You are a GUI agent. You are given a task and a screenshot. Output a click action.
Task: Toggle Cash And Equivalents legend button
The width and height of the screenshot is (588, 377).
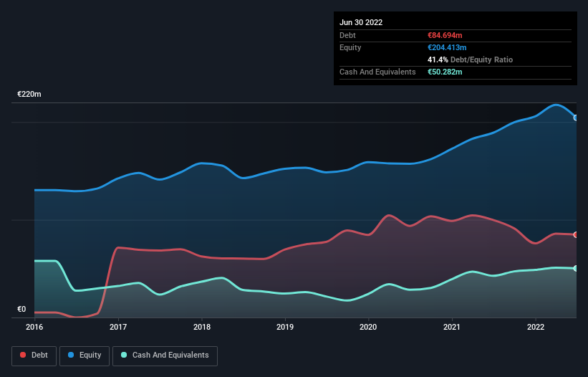tap(165, 355)
